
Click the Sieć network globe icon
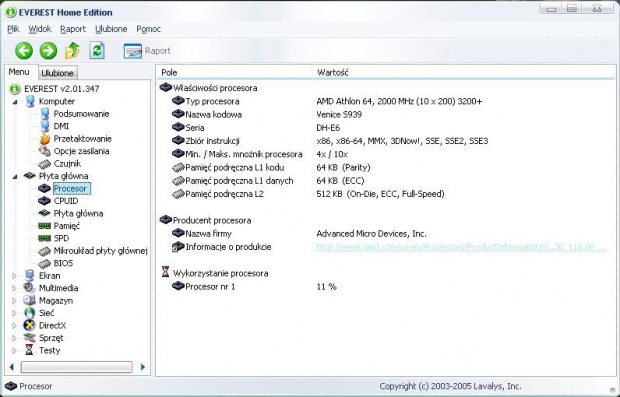tap(29, 313)
